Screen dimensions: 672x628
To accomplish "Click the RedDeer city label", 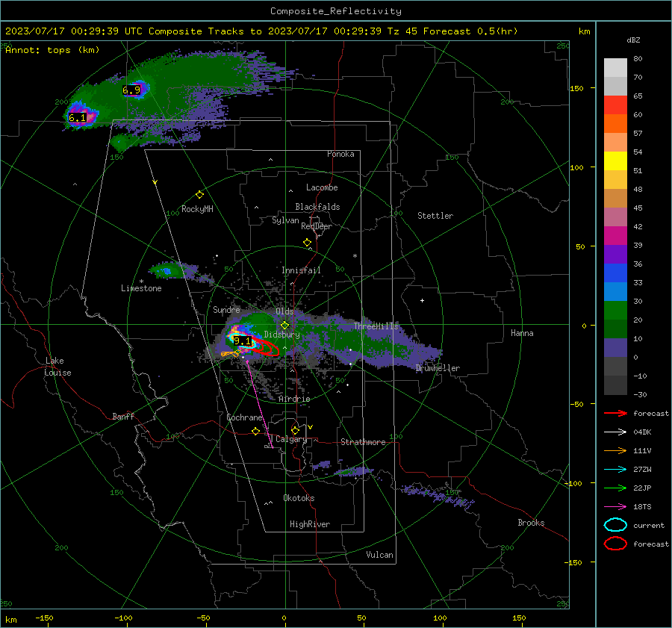I will 317,226.
